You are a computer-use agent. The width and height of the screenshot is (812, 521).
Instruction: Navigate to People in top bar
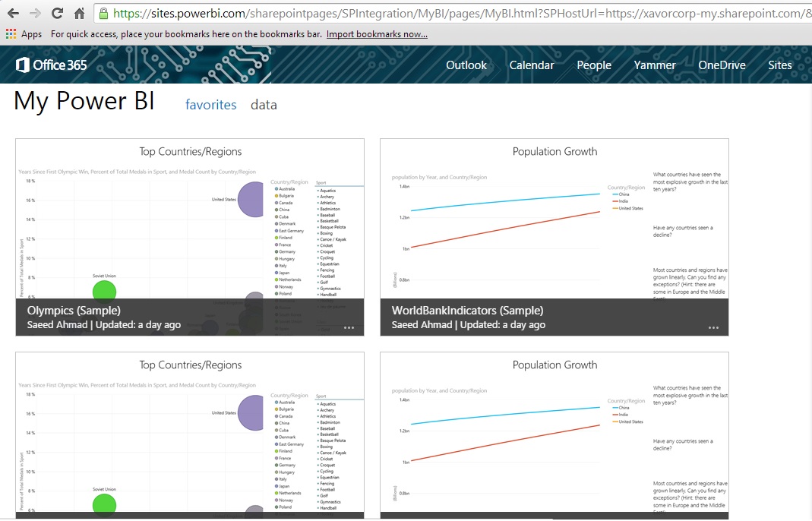(593, 65)
